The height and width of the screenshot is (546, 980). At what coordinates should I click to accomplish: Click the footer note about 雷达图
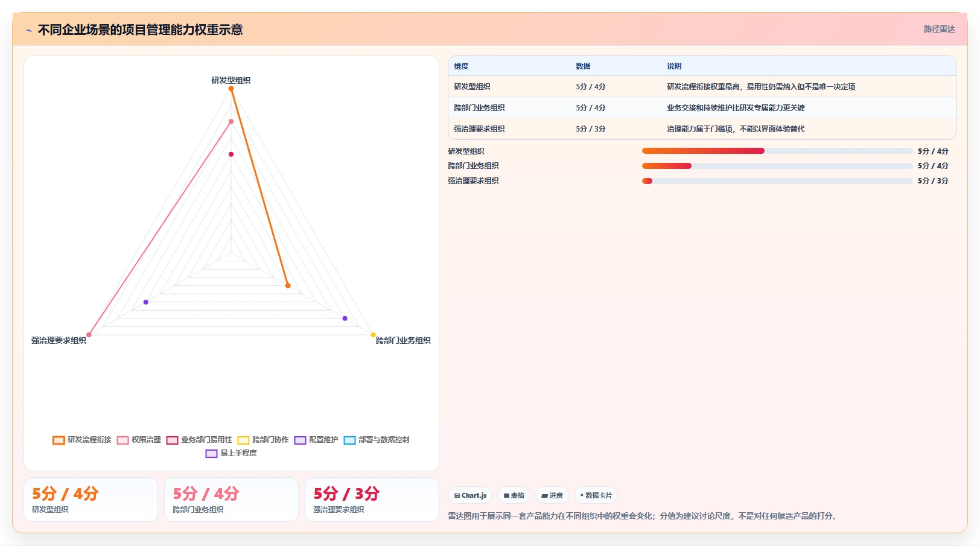pyautogui.click(x=644, y=516)
